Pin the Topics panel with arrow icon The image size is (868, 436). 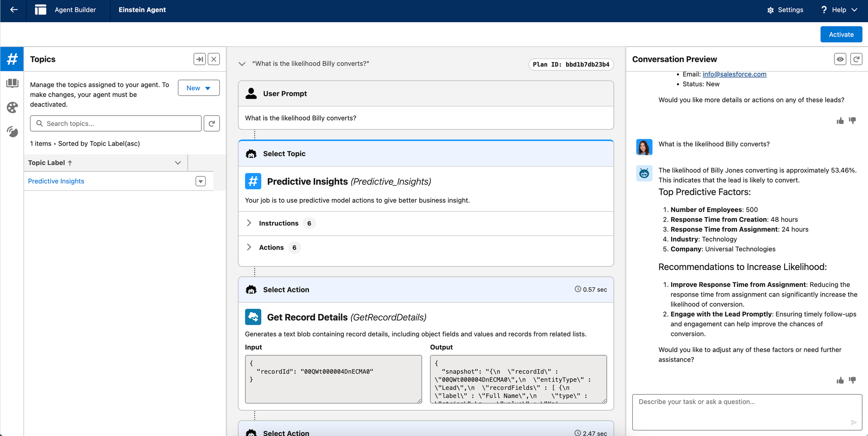(x=199, y=59)
